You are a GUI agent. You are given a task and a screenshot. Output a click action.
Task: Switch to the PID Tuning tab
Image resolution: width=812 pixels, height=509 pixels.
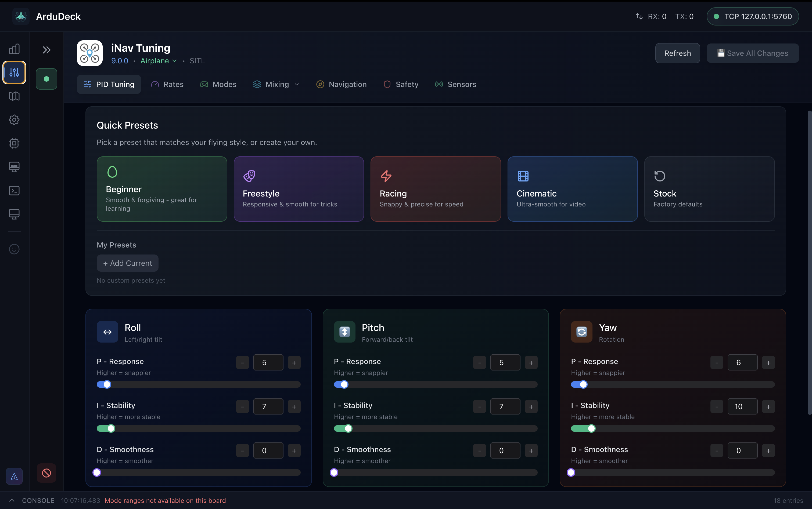point(109,84)
